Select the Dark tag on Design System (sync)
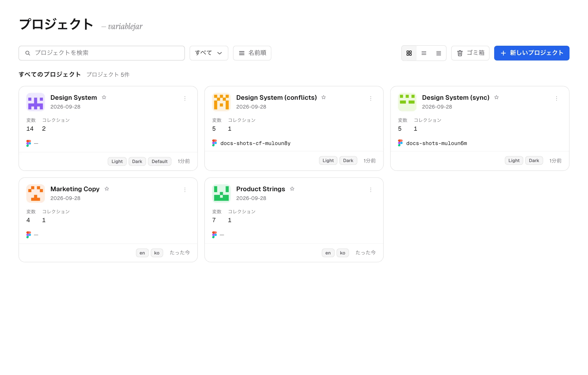Viewport: 588px width, 375px height. point(534,160)
